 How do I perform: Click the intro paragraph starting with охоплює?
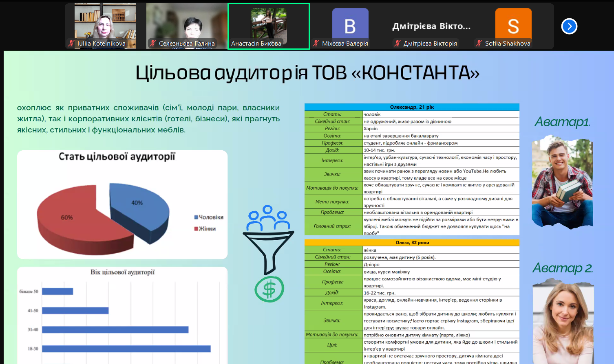tap(148, 119)
